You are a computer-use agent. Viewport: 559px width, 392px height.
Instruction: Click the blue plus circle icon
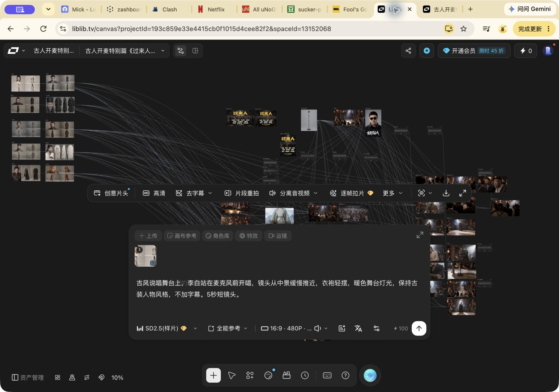[x=427, y=51]
